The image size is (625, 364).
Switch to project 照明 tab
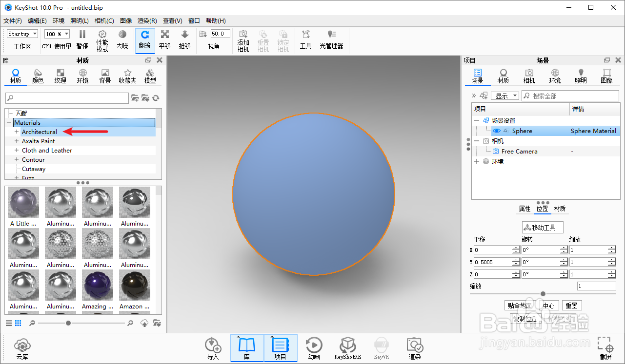[x=581, y=77]
